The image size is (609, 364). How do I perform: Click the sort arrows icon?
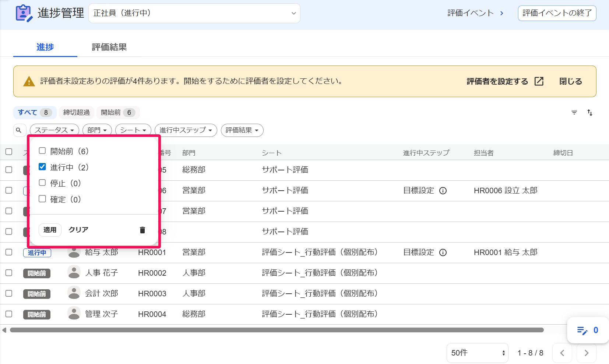point(590,113)
